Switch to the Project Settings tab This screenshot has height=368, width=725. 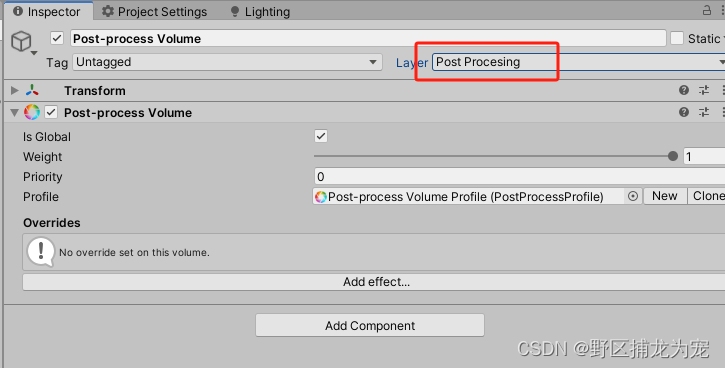pos(154,12)
